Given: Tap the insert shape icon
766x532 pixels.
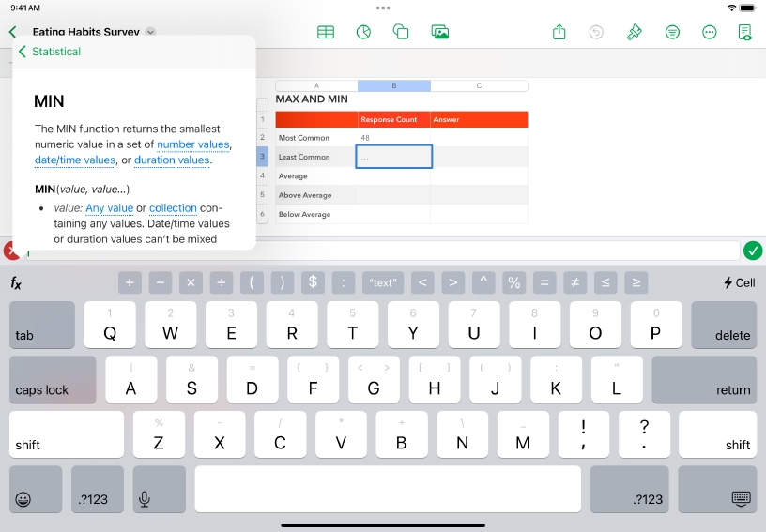Looking at the screenshot, I should click(401, 32).
